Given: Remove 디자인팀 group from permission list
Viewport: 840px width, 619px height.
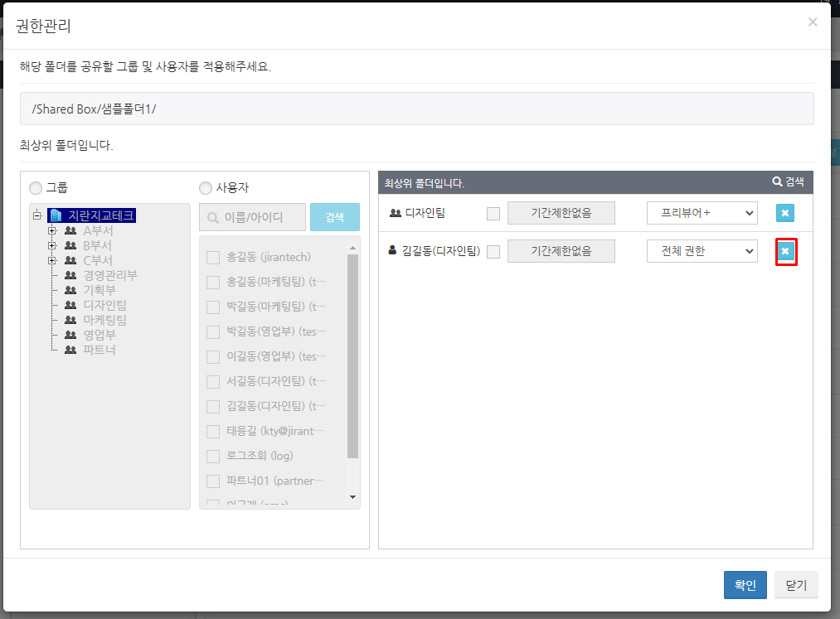Looking at the screenshot, I should click(x=784, y=213).
